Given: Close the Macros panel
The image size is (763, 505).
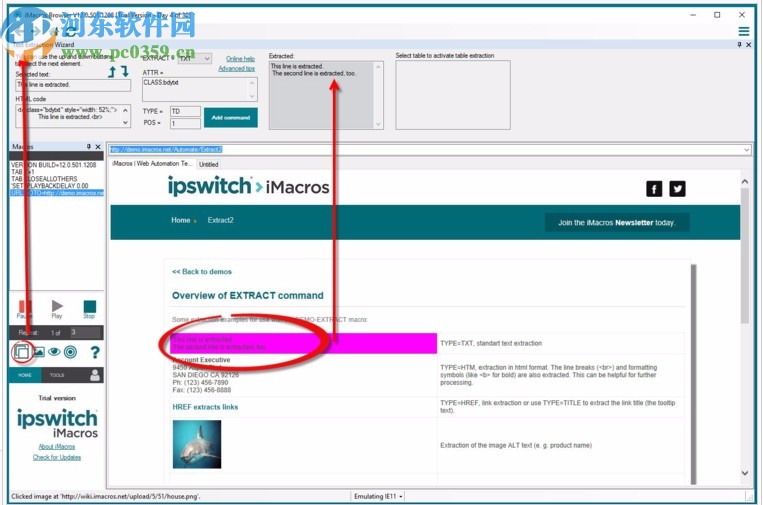Looking at the screenshot, I should [x=98, y=146].
